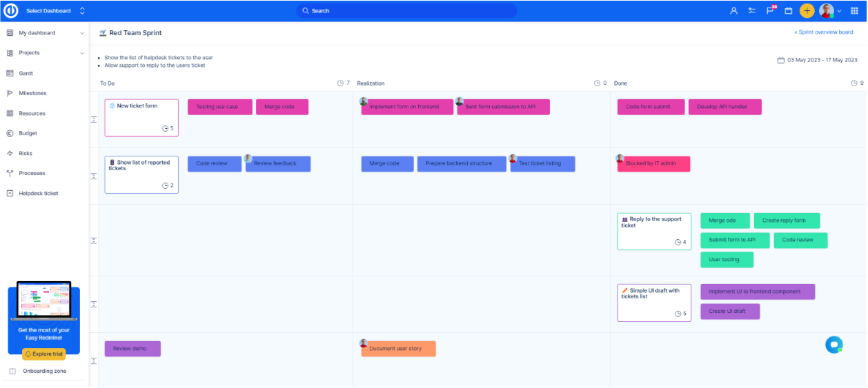Screen dimensions: 868x388
Task: Open the task checklist icon in header
Action: (752, 11)
